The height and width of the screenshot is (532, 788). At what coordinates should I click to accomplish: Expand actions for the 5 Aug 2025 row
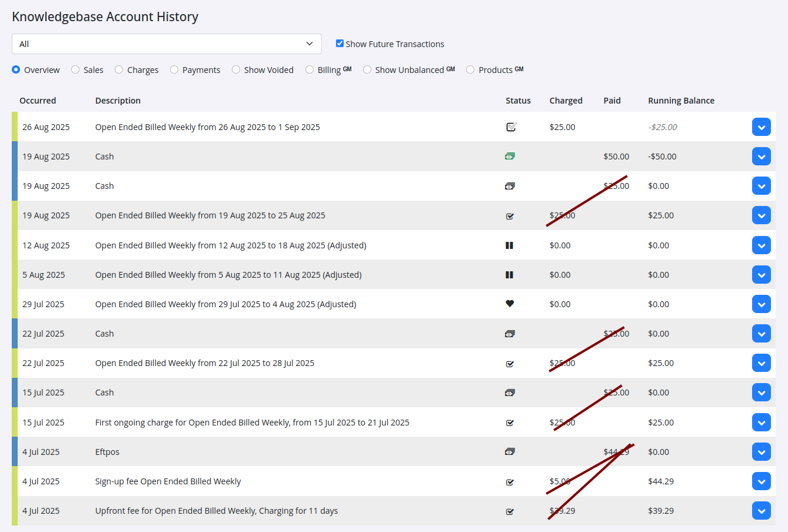click(x=762, y=275)
